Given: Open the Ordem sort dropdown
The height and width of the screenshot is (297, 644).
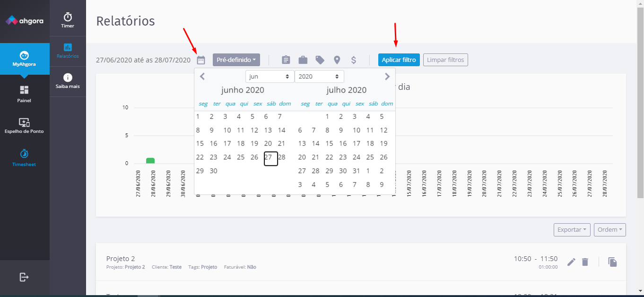Looking at the screenshot, I should [x=609, y=230].
